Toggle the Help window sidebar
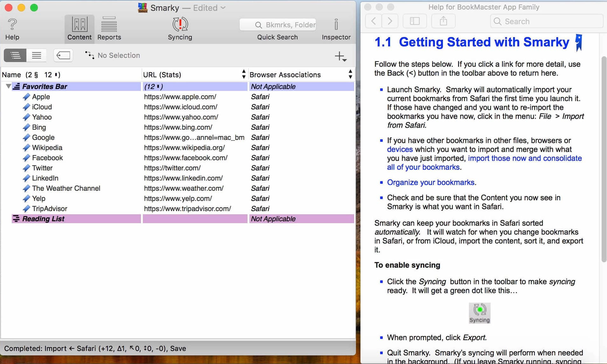This screenshot has width=607, height=364. (x=415, y=21)
